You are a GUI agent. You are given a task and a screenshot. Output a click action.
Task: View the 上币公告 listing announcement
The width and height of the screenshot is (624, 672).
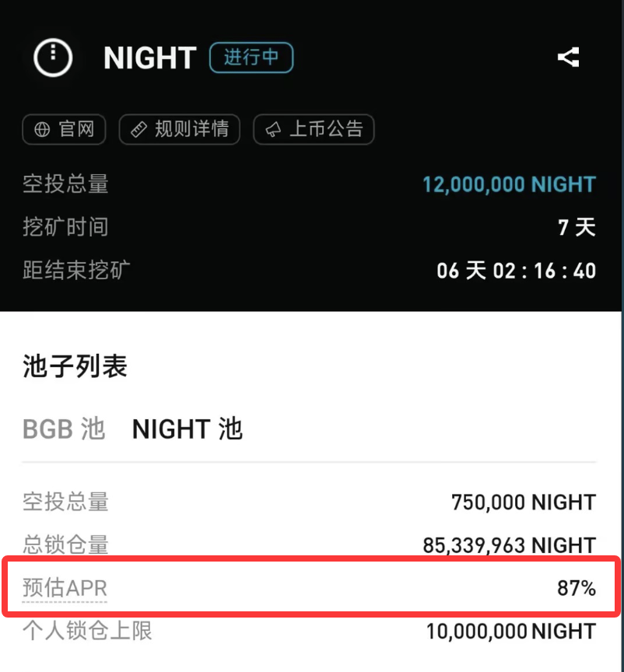tap(314, 129)
